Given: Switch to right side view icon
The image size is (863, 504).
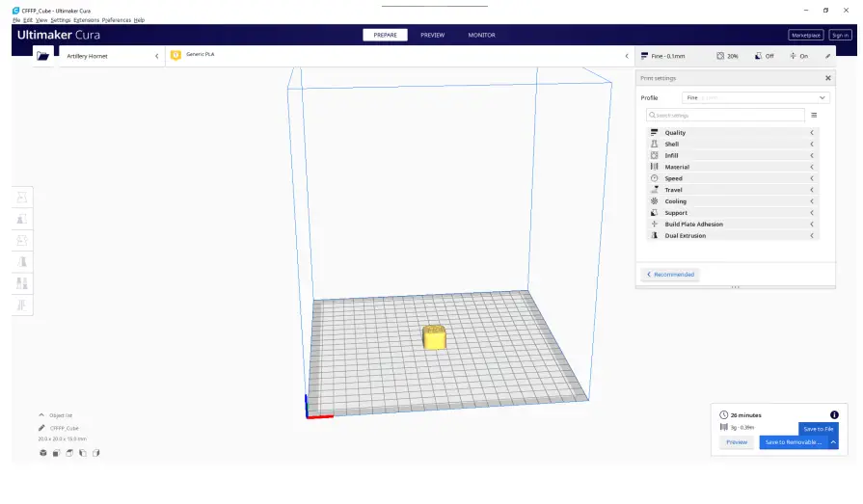Looking at the screenshot, I should (95, 453).
